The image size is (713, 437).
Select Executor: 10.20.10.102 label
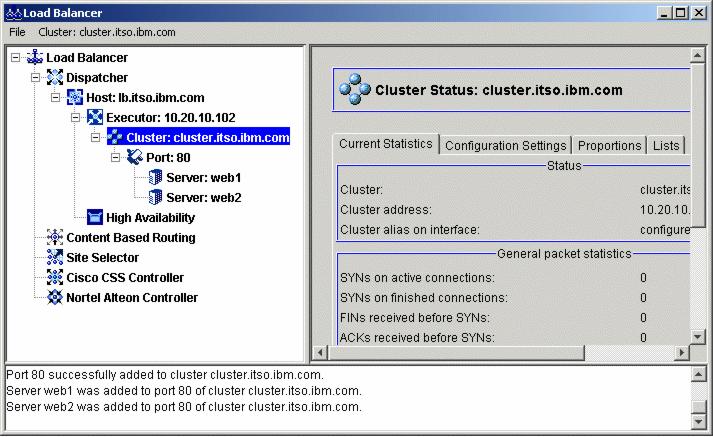tap(171, 118)
